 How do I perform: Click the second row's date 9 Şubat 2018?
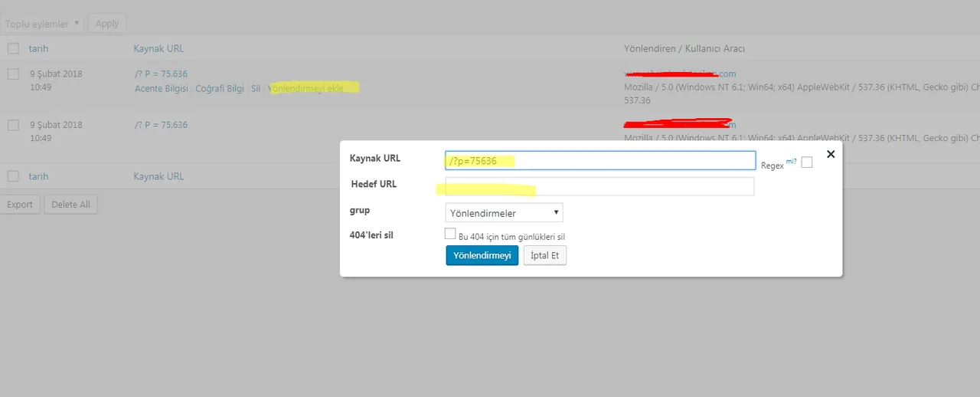[56, 125]
